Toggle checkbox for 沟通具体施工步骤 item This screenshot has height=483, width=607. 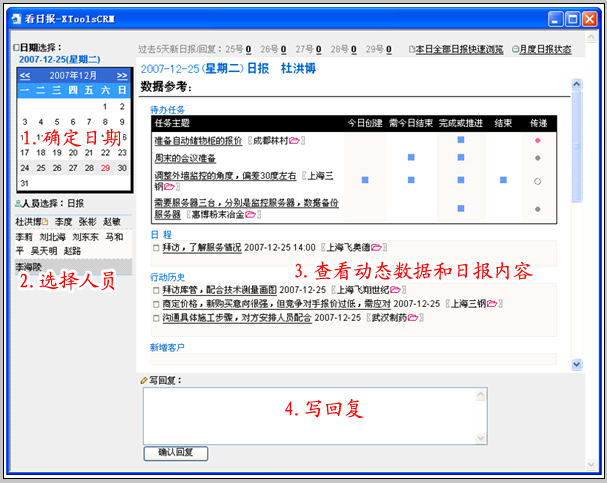(156, 316)
